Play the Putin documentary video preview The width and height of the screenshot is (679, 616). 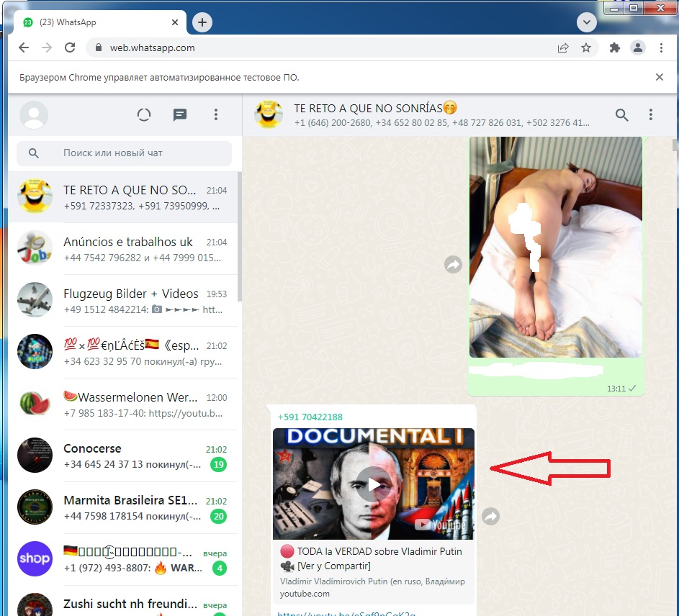click(x=373, y=484)
